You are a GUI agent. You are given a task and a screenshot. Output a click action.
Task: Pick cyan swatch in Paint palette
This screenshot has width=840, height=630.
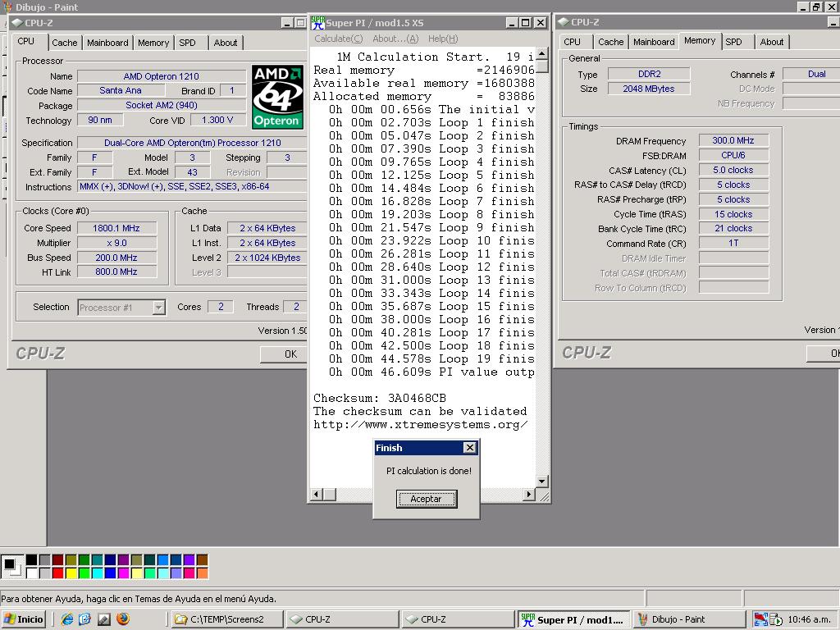(x=97, y=573)
